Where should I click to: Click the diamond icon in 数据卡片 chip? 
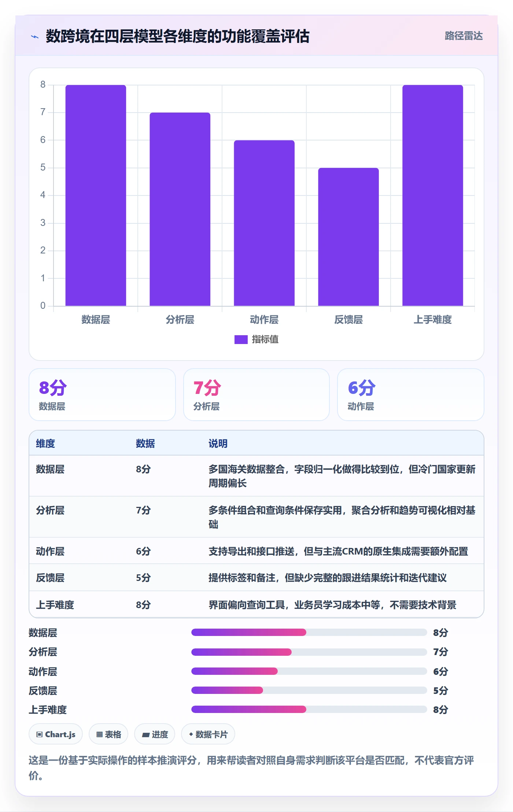click(x=191, y=734)
